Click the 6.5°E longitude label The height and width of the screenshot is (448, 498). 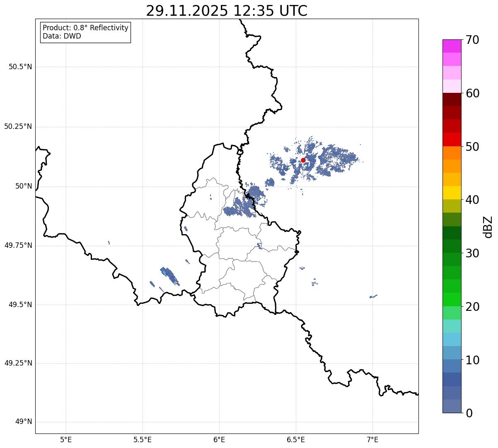coord(296,440)
